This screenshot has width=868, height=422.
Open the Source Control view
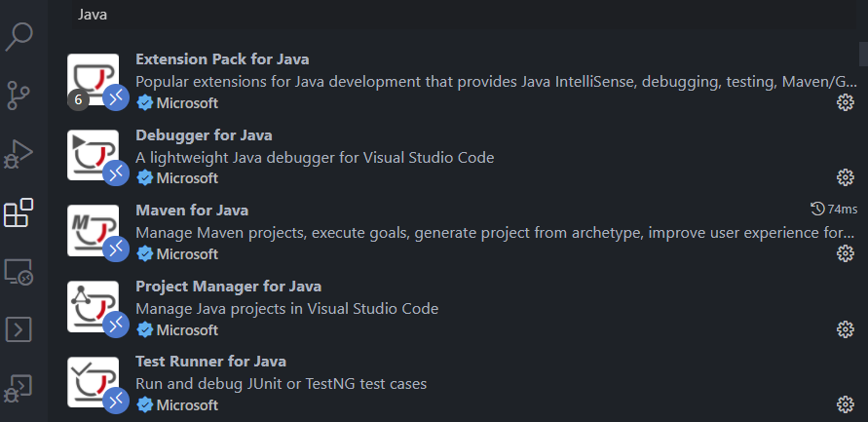point(19,95)
